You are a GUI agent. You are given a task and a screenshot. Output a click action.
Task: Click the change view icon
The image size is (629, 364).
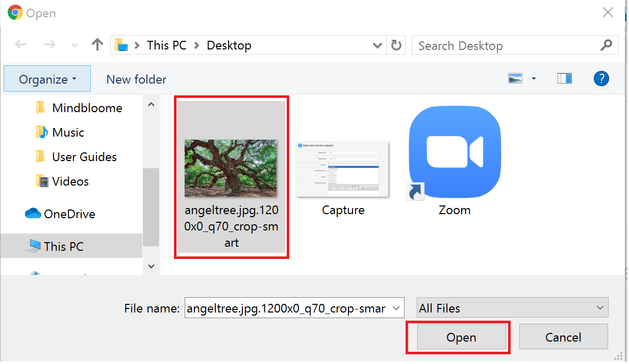515,79
